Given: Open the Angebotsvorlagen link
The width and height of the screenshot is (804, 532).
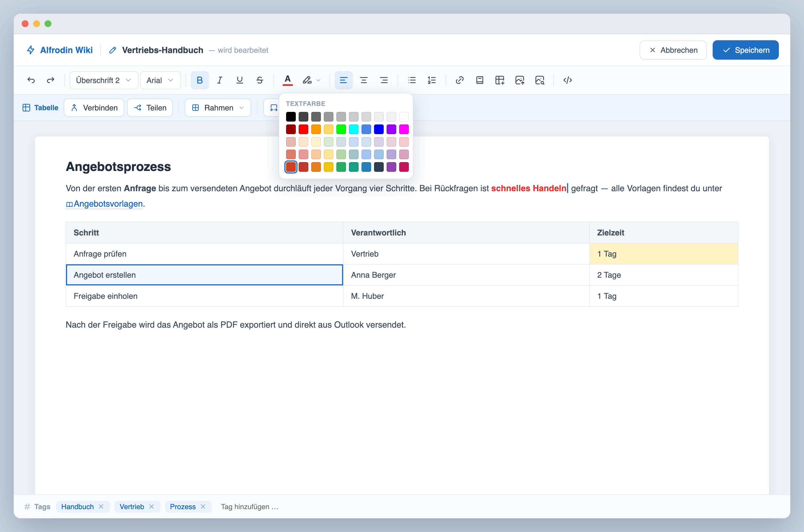Looking at the screenshot, I should click(104, 203).
